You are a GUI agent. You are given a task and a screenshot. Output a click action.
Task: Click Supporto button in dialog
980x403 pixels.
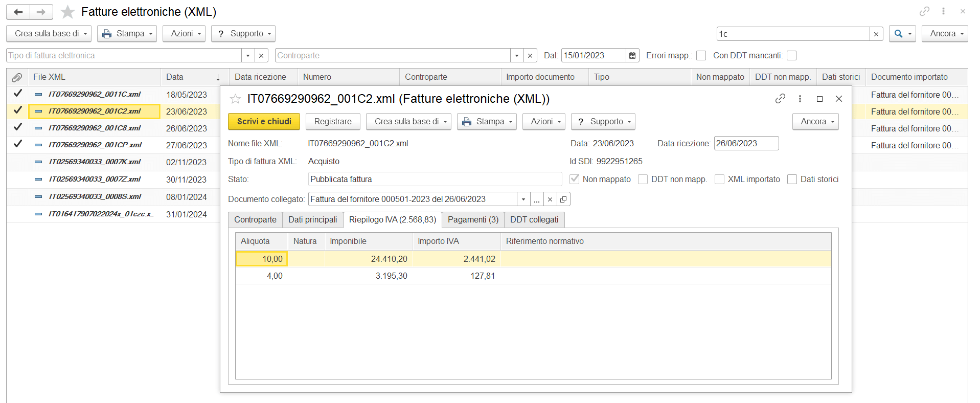pyautogui.click(x=603, y=122)
